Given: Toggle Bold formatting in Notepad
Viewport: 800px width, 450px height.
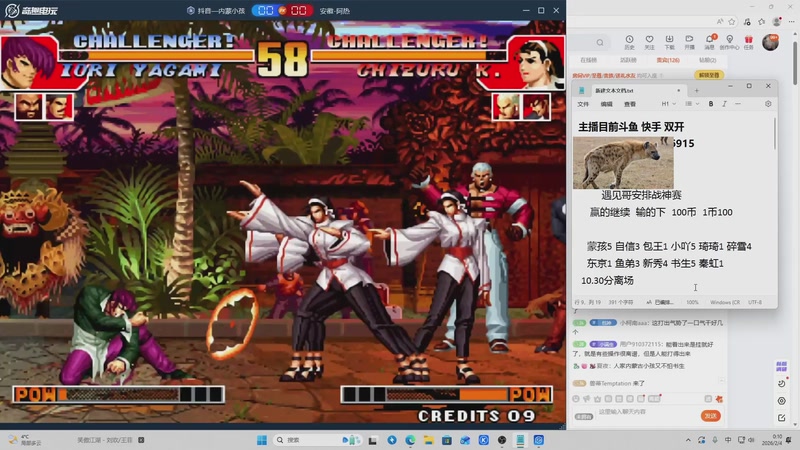Looking at the screenshot, I should click(711, 104).
